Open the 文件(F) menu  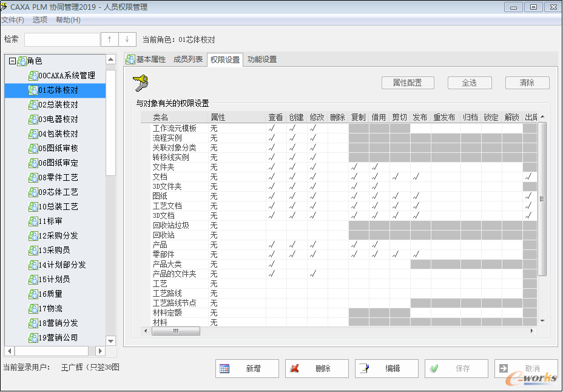click(13, 20)
